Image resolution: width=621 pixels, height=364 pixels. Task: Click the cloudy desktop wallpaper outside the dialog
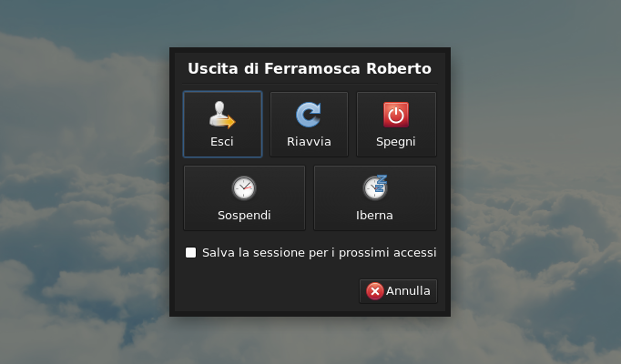pyautogui.click(x=82, y=182)
